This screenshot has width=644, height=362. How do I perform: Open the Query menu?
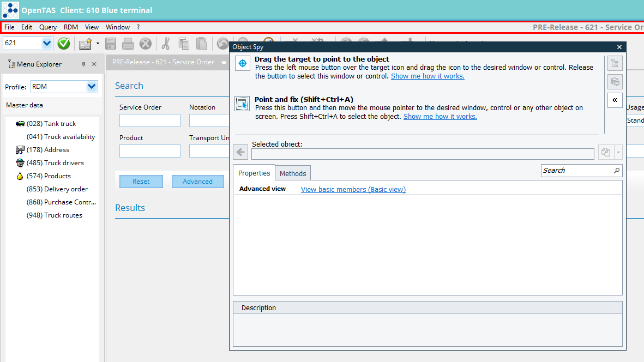pos(48,27)
